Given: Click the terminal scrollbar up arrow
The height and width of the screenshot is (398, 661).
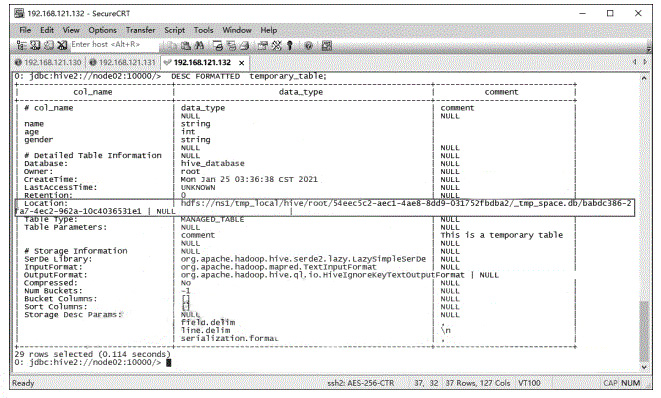Looking at the screenshot, I should [x=644, y=78].
